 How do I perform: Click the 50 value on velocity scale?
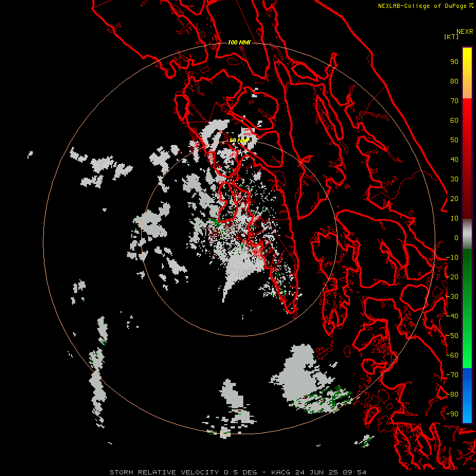pyautogui.click(x=454, y=140)
